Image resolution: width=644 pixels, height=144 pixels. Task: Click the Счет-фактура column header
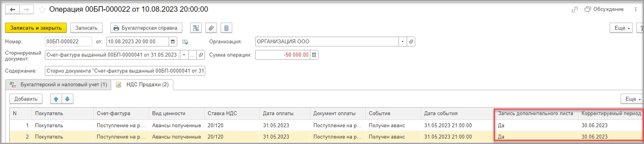(121, 114)
